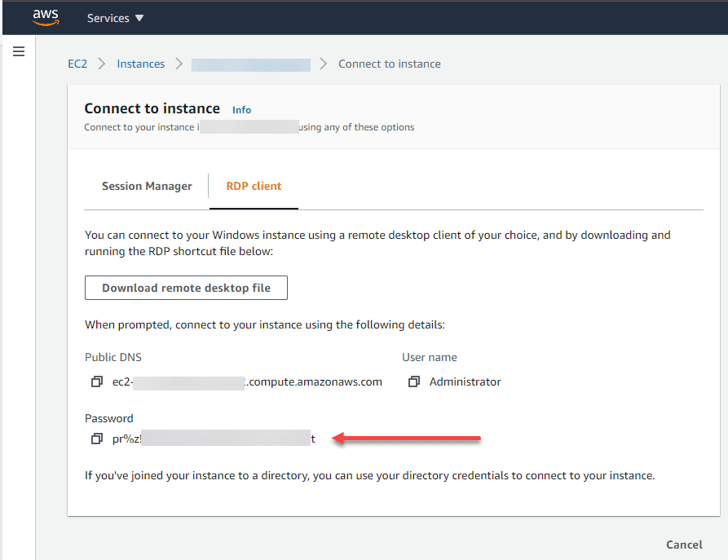Screen dimensions: 728x560
Task: Click the 'Connect to instance' page heading
Action: click(x=152, y=108)
